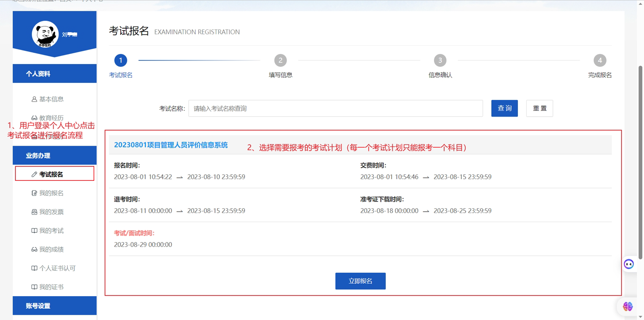Select 考试报名 in the sidebar menu
The height and width of the screenshot is (320, 644).
54,174
